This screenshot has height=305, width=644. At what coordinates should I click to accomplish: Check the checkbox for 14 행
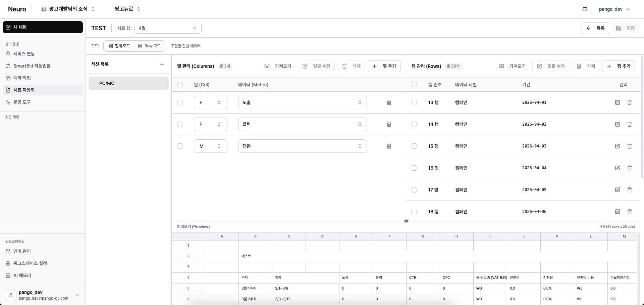point(414,124)
